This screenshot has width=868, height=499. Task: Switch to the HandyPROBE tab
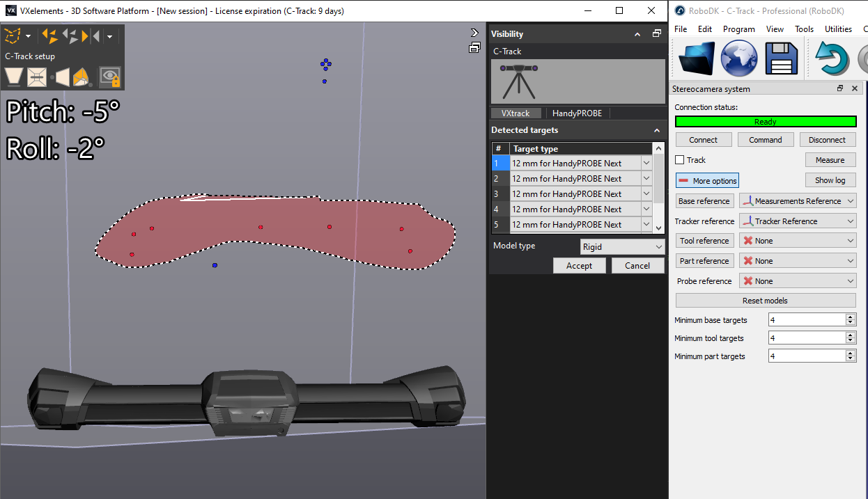[x=577, y=113]
